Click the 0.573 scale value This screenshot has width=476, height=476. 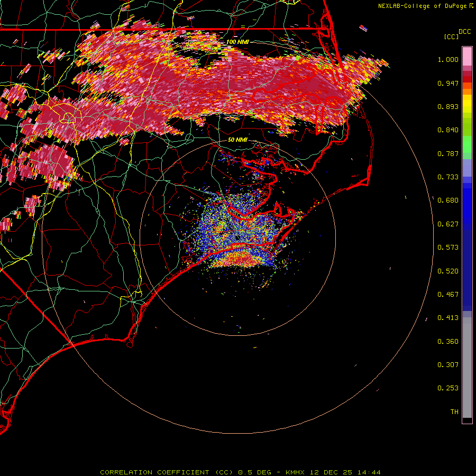point(448,248)
